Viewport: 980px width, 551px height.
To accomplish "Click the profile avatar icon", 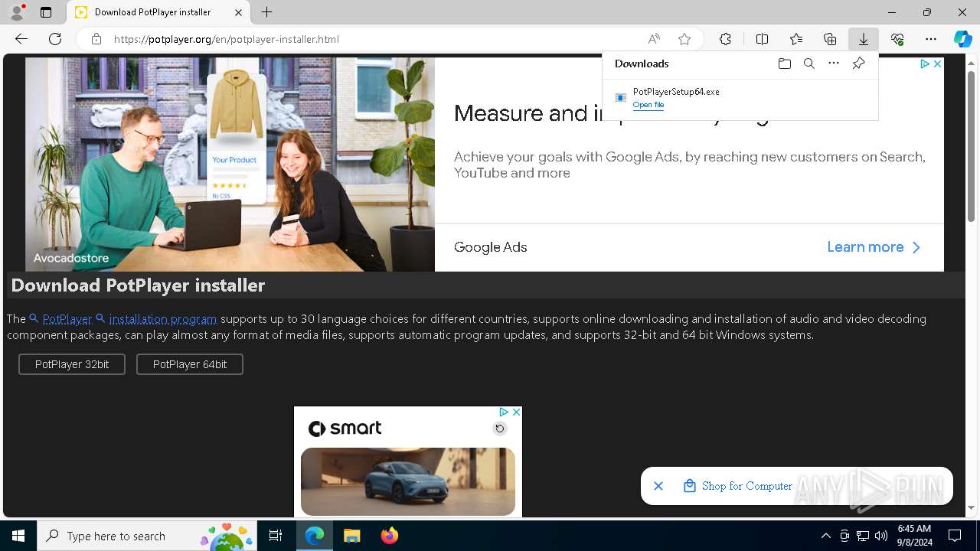I will click(17, 12).
